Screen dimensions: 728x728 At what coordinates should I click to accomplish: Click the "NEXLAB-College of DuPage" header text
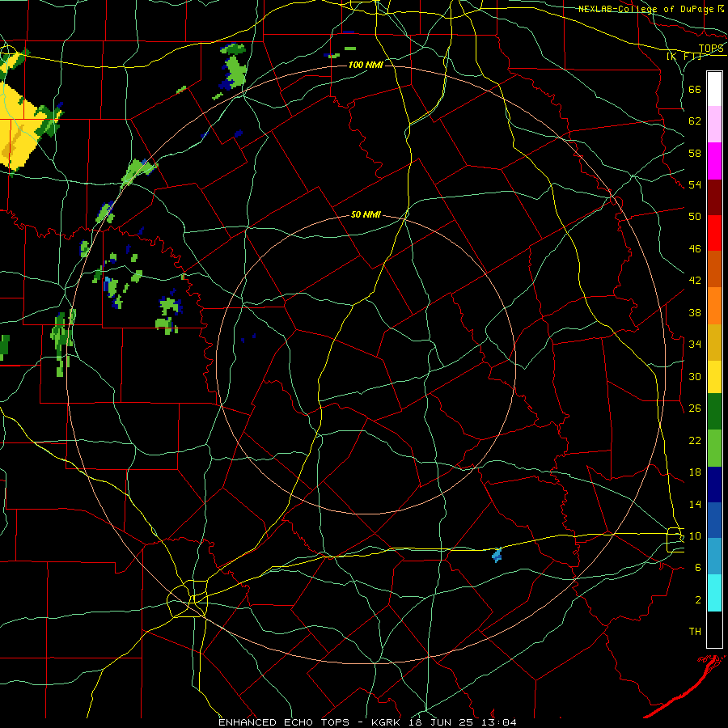(647, 9)
